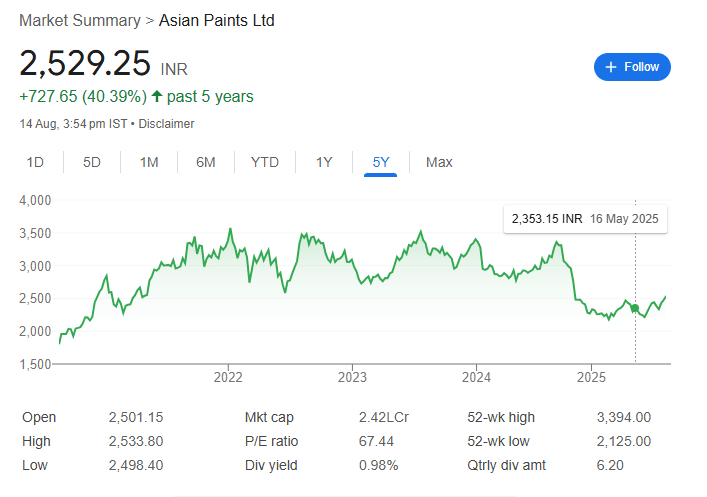Click the 14 Aug, 3:54 pm IST timestamp
This screenshot has width=707, height=497.
click(73, 124)
